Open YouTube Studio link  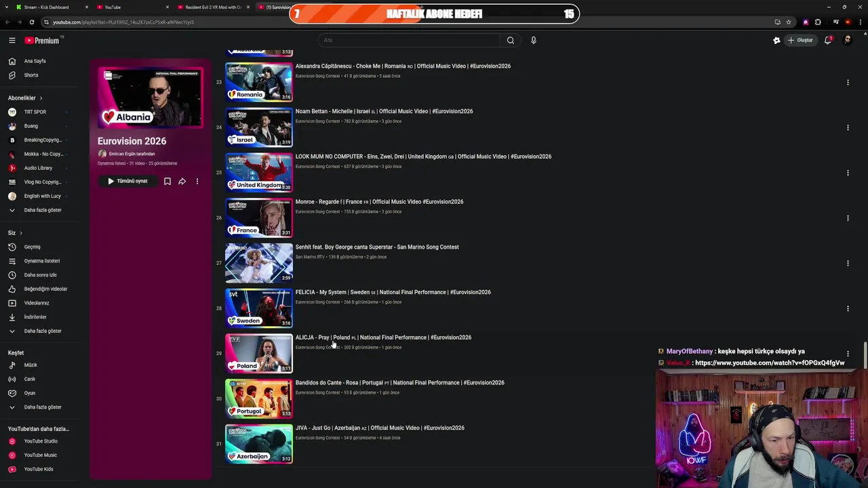pos(41,441)
